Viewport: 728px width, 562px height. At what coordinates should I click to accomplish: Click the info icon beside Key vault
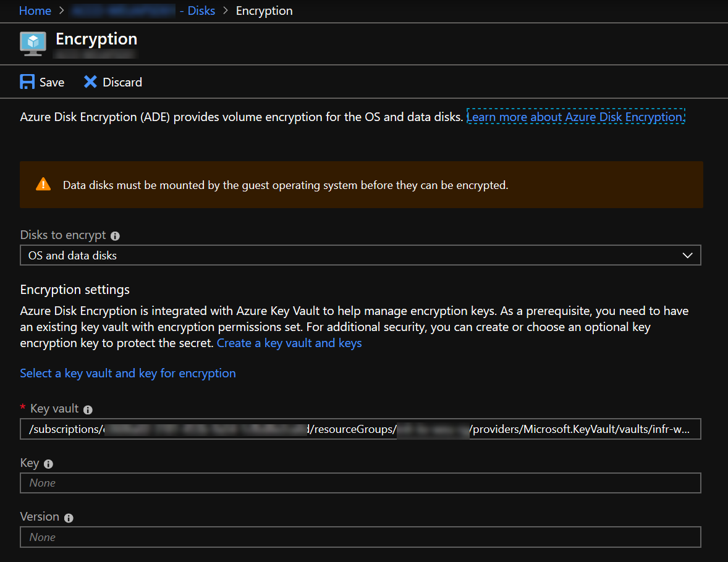coord(87,409)
